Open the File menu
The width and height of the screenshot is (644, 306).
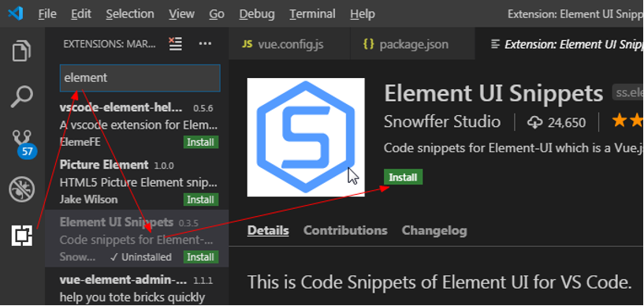coord(47,14)
